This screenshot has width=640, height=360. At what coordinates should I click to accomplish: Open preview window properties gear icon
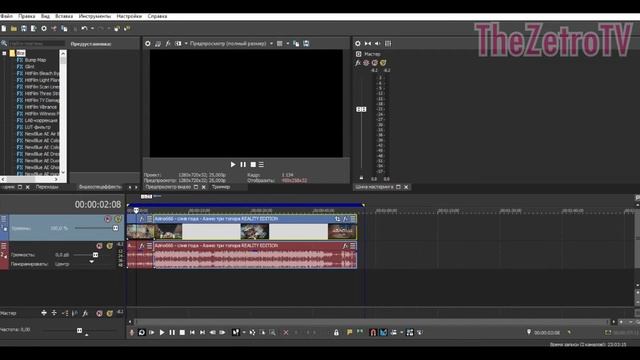click(148, 44)
